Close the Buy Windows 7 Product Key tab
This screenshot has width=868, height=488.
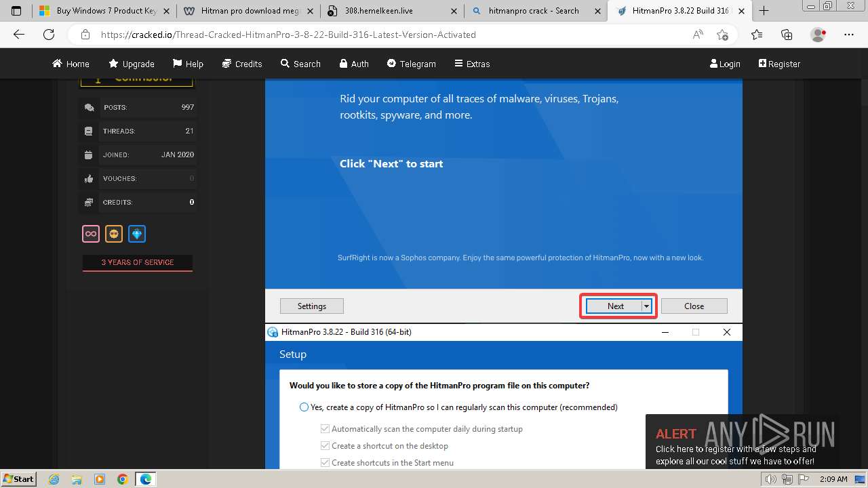click(x=167, y=11)
